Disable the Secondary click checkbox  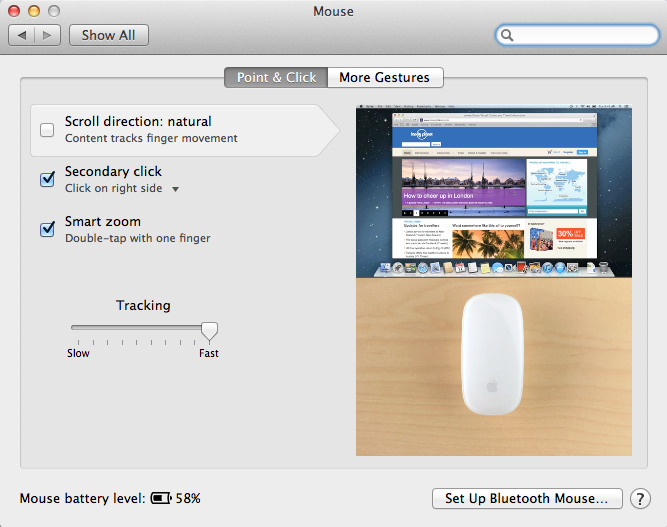pos(47,179)
